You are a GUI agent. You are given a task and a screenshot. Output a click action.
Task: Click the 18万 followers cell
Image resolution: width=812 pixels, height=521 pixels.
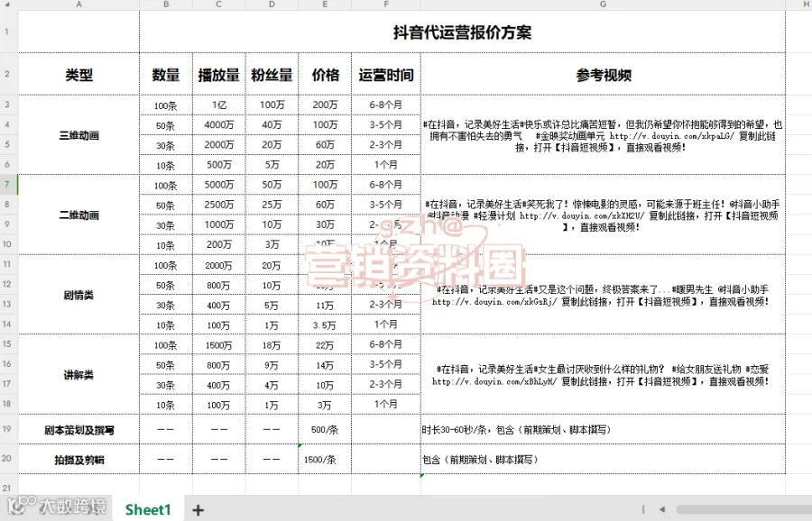(272, 344)
